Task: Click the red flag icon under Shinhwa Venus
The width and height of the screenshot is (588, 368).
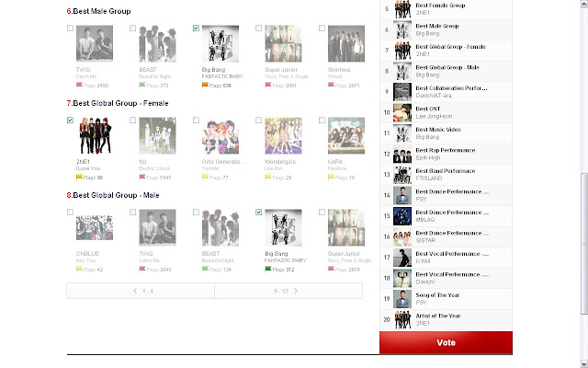Action: click(x=331, y=85)
